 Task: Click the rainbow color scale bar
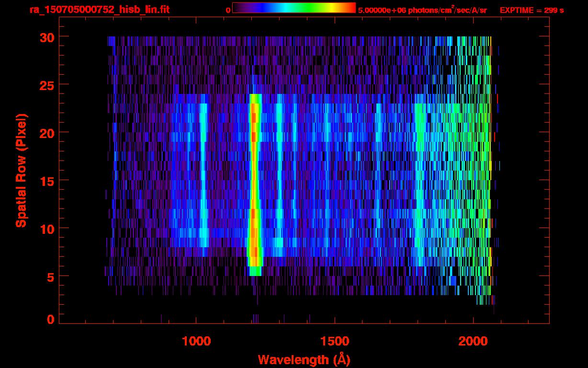point(294,8)
